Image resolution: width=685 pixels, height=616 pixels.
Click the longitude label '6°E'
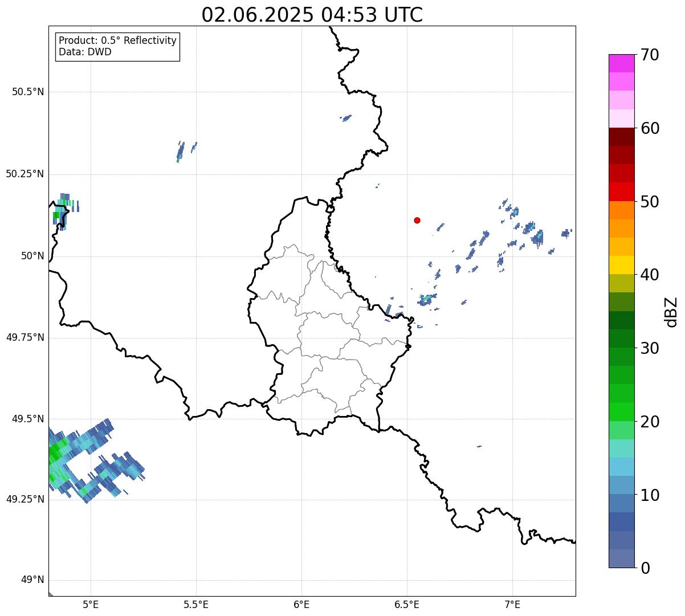coord(301,604)
